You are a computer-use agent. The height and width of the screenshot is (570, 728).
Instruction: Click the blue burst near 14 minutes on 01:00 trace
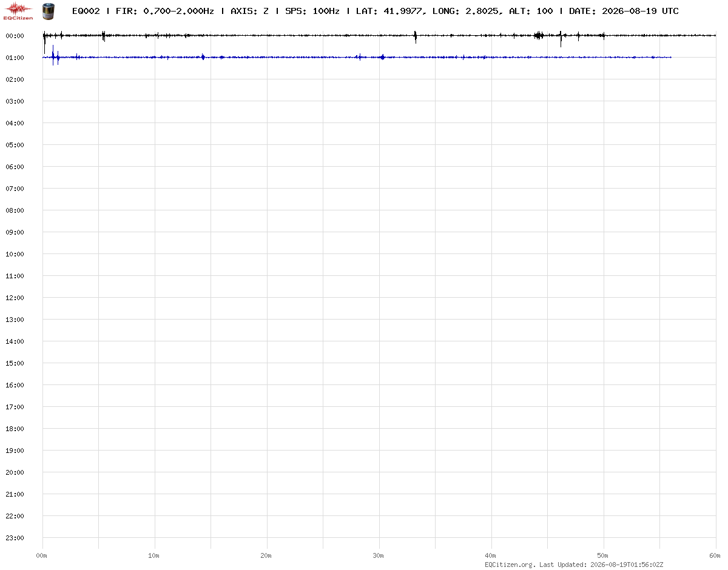point(203,58)
